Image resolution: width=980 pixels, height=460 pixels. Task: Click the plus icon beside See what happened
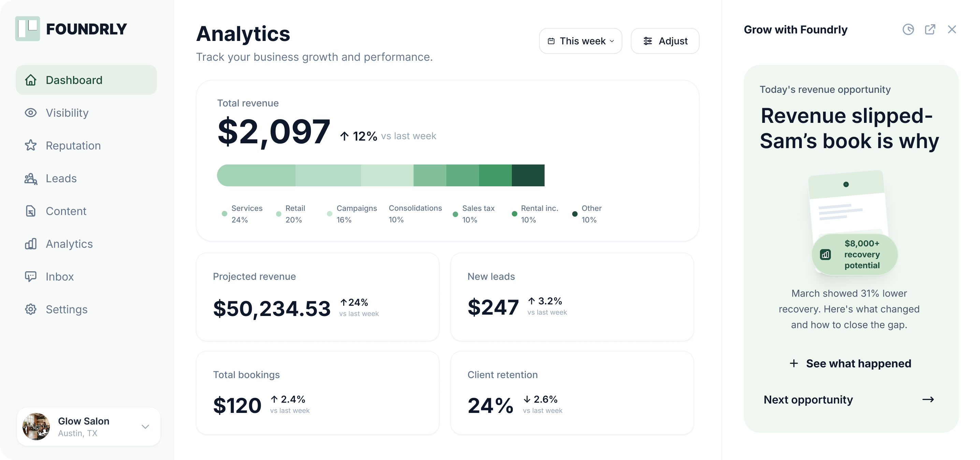794,363
